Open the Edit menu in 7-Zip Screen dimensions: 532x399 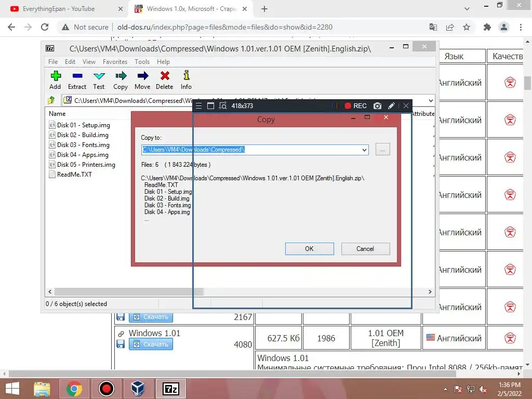[x=70, y=62]
